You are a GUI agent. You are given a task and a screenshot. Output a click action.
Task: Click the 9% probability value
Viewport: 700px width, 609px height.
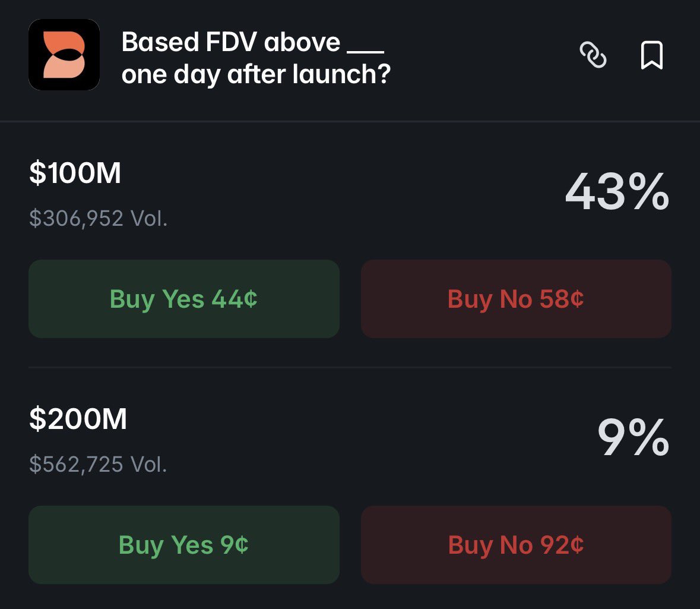coord(633,438)
